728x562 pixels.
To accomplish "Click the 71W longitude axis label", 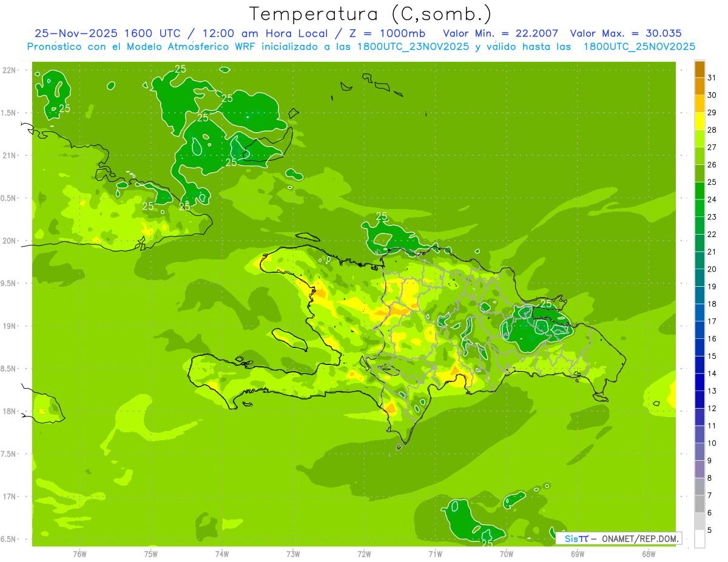I will coord(435,554).
